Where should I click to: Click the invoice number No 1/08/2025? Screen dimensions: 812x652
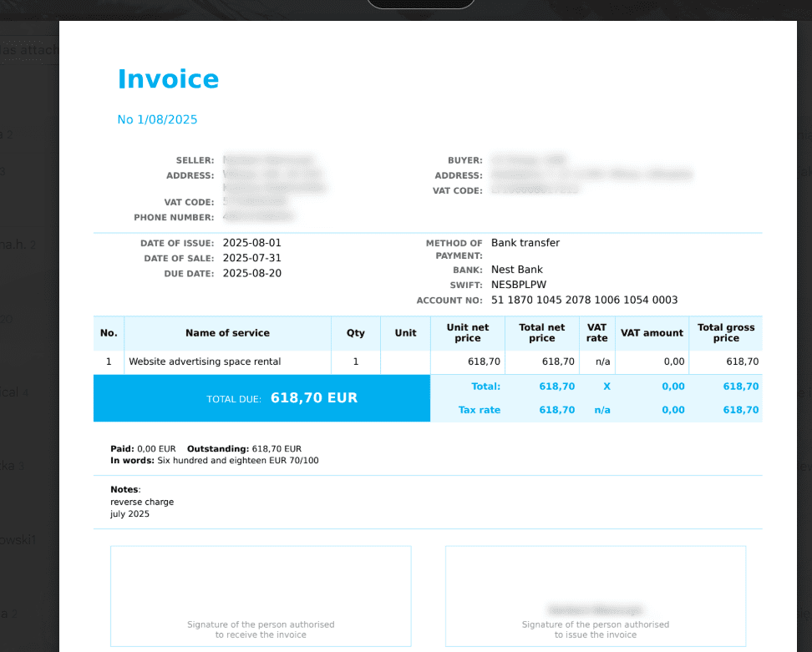coord(157,119)
